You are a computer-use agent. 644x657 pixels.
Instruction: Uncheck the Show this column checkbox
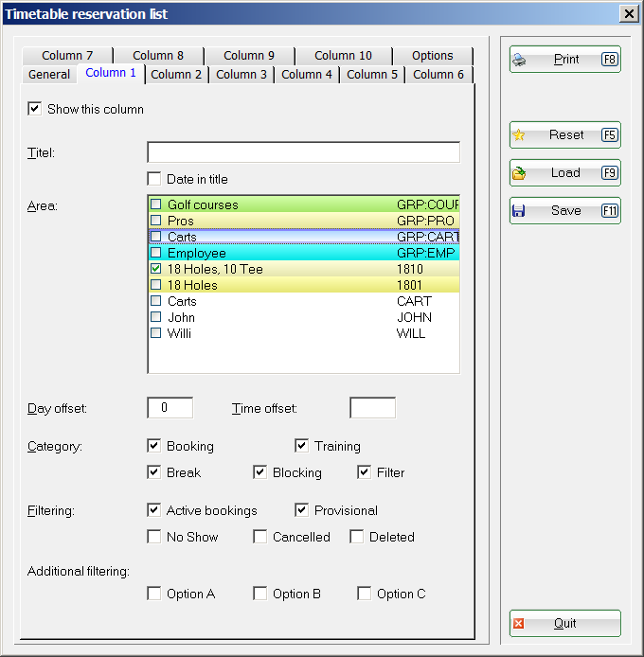[x=35, y=109]
